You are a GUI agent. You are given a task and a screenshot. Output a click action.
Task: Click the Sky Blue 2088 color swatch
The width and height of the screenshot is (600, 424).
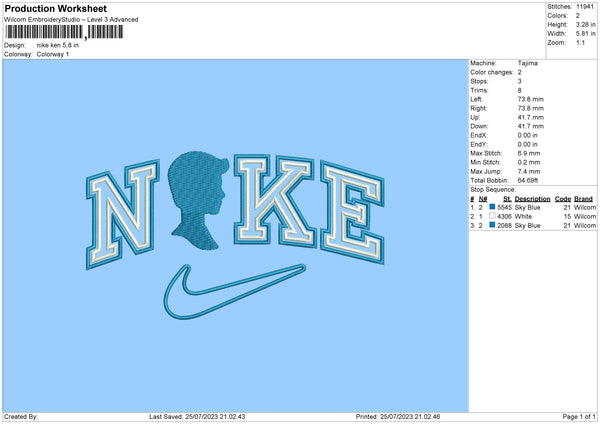(492, 225)
